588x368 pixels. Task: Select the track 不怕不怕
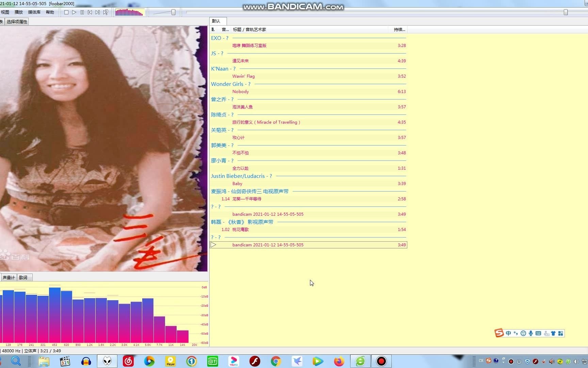pyautogui.click(x=308, y=153)
